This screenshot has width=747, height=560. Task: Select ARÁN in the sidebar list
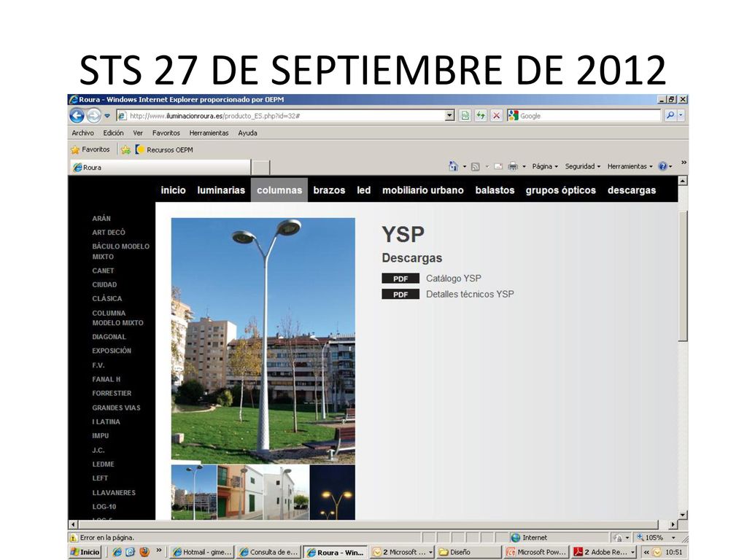tap(101, 218)
